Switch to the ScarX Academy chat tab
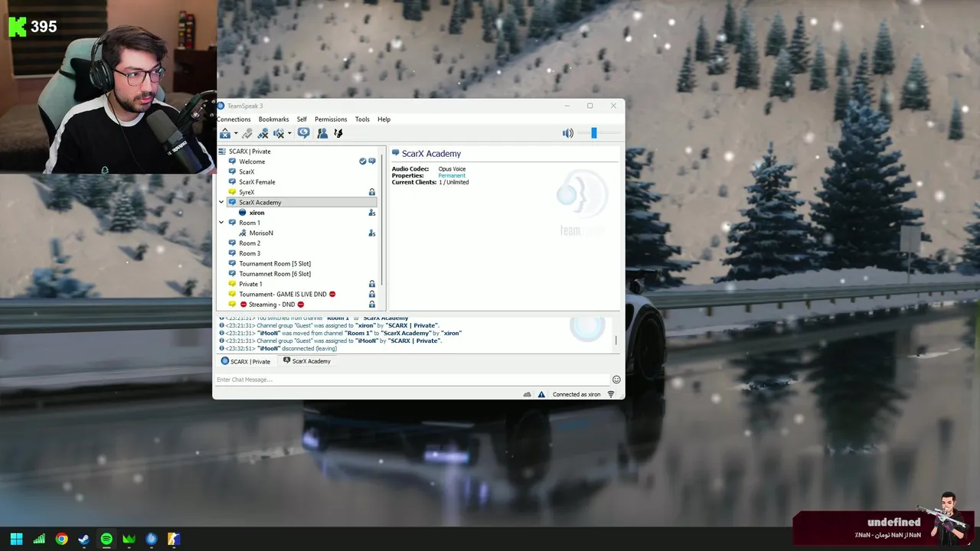 (x=307, y=361)
